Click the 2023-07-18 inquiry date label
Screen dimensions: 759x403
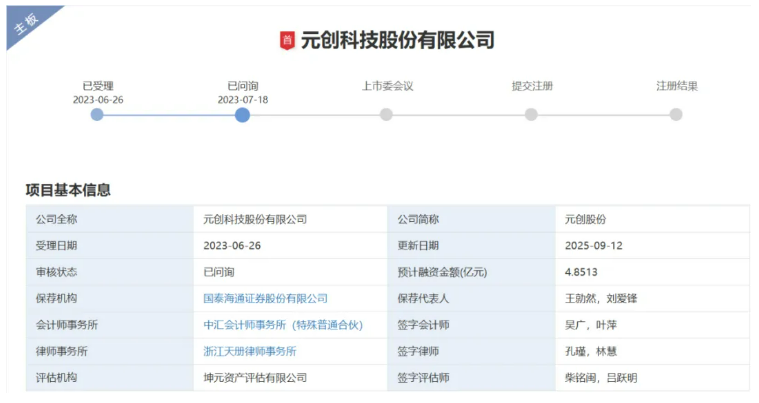(242, 100)
